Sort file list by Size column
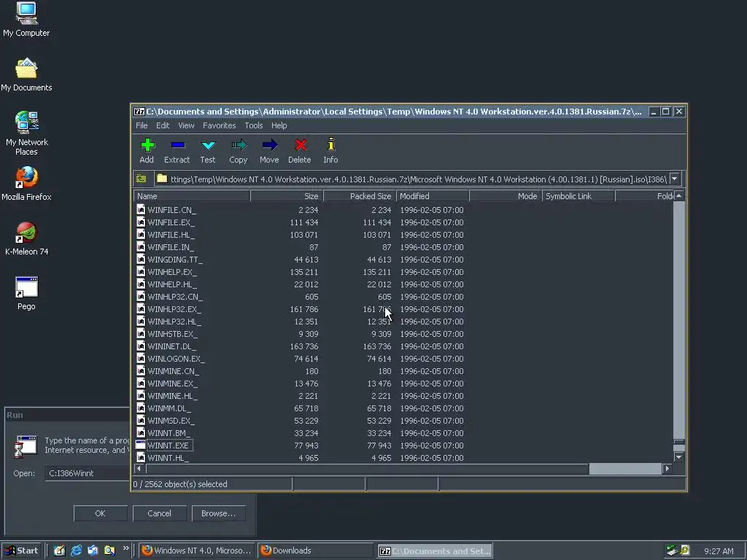 (x=287, y=196)
